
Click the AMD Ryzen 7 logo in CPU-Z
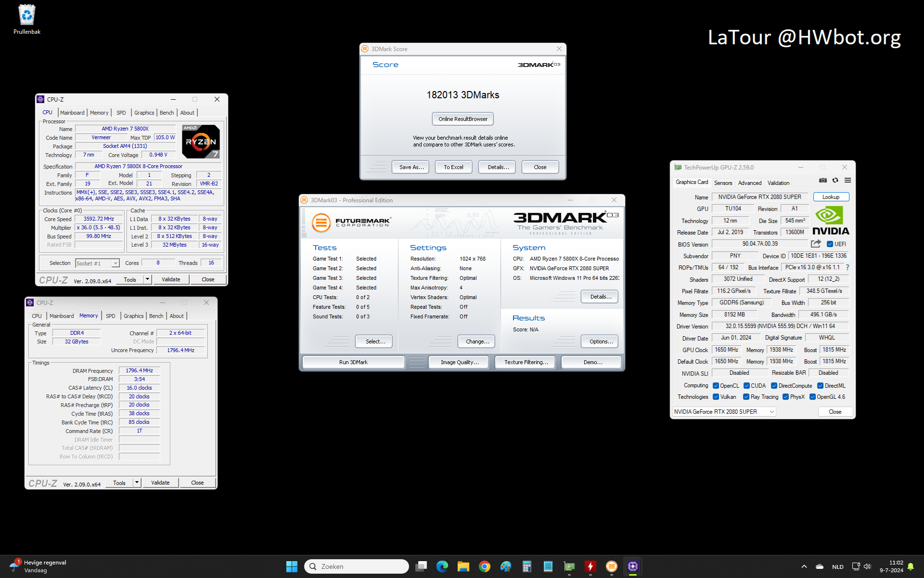click(201, 142)
